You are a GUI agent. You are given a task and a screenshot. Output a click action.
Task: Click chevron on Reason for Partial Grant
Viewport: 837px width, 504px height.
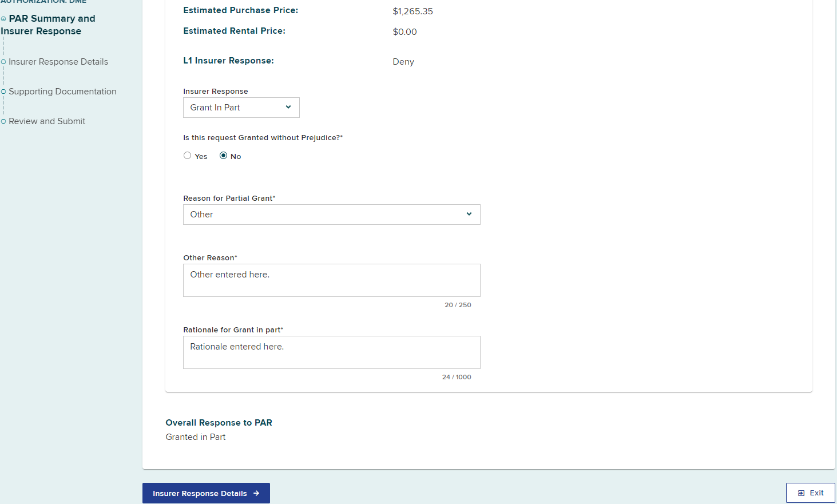click(469, 214)
